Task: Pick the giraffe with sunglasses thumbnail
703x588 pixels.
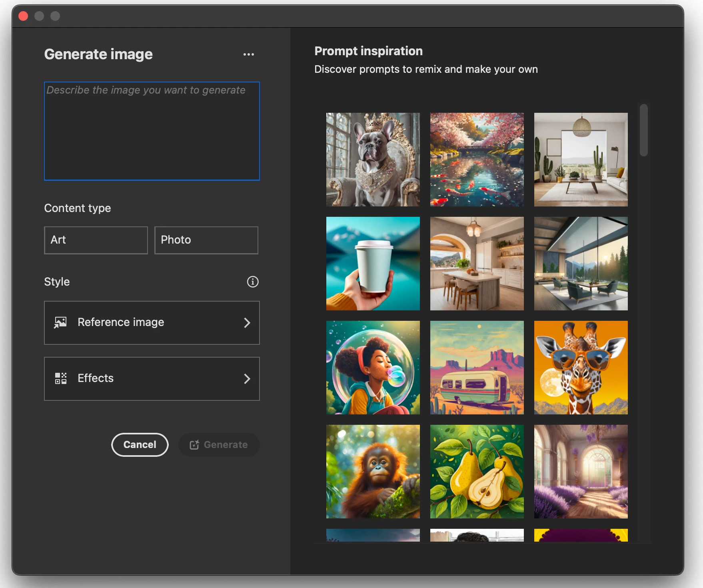Action: 581,368
